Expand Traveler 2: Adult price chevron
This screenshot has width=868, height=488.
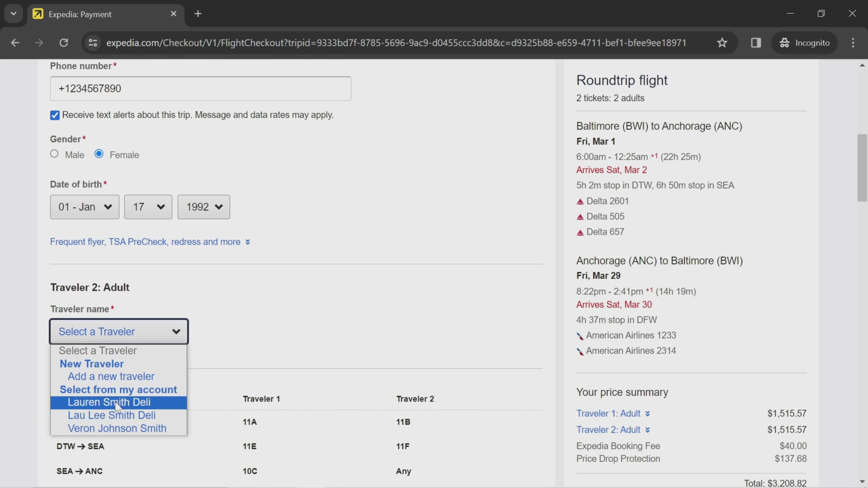[647, 430]
